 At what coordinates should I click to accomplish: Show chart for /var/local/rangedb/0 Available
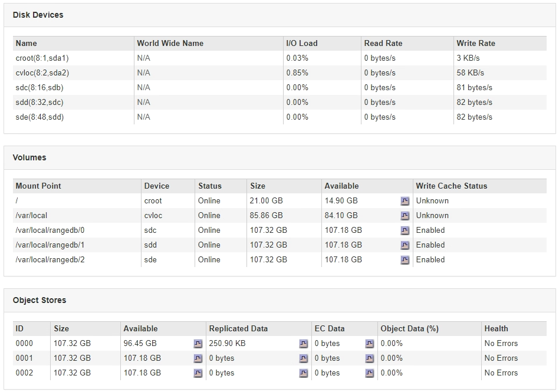point(405,230)
